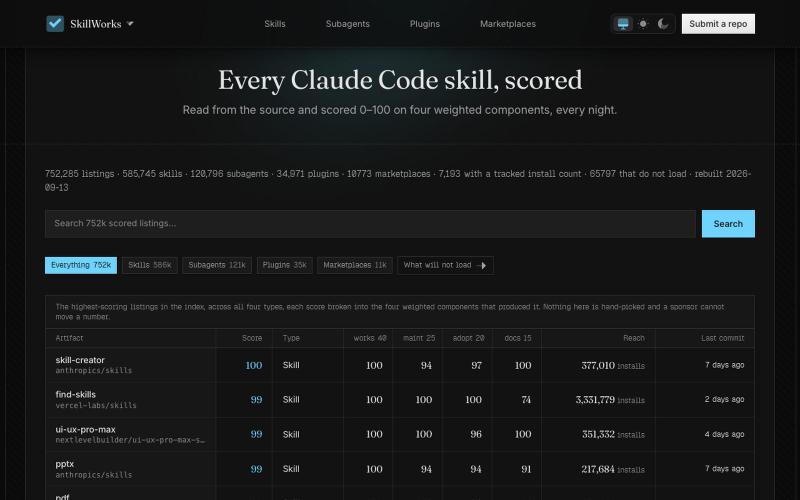This screenshot has height=500, width=800.
Task: Open What will not load link
Action: coord(445,265)
